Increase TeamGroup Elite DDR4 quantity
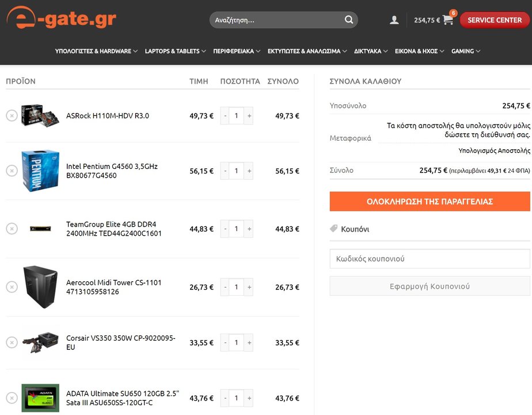This screenshot has width=532, height=415. tap(249, 229)
